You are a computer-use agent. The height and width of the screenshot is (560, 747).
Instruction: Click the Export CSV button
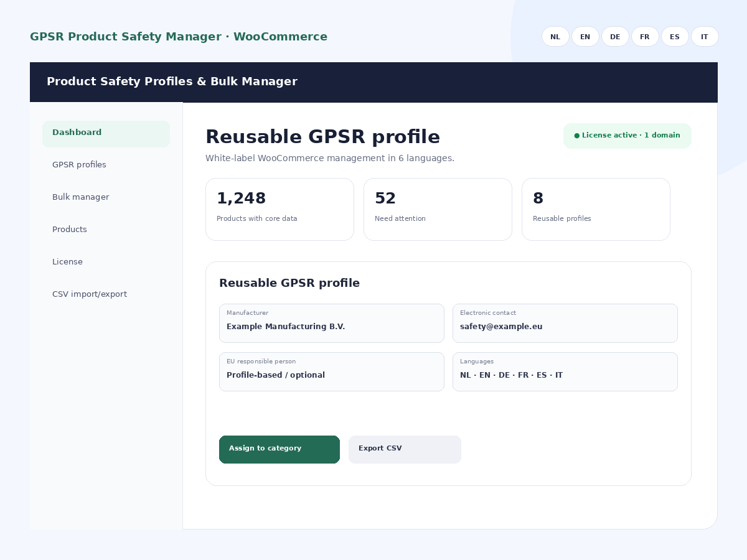pyautogui.click(x=405, y=449)
